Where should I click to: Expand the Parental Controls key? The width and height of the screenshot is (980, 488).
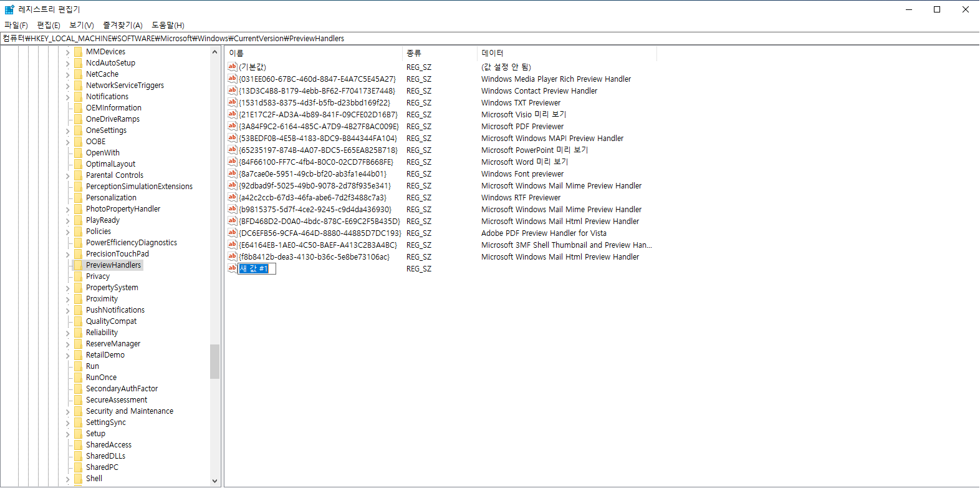tap(67, 175)
